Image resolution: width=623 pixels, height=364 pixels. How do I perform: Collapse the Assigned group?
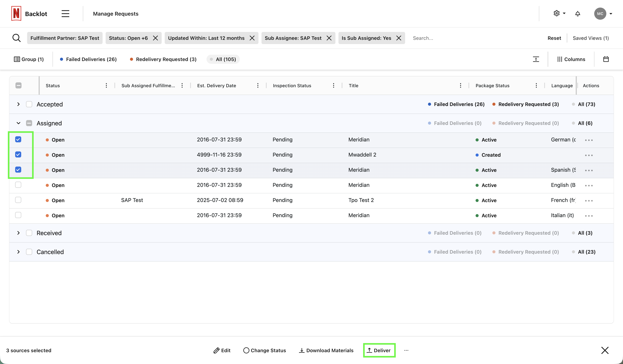18,123
